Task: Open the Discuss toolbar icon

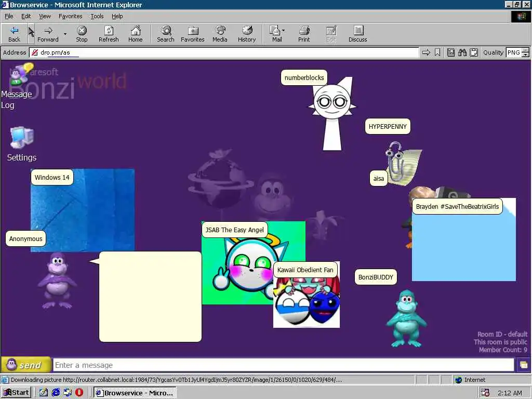Action: [357, 34]
